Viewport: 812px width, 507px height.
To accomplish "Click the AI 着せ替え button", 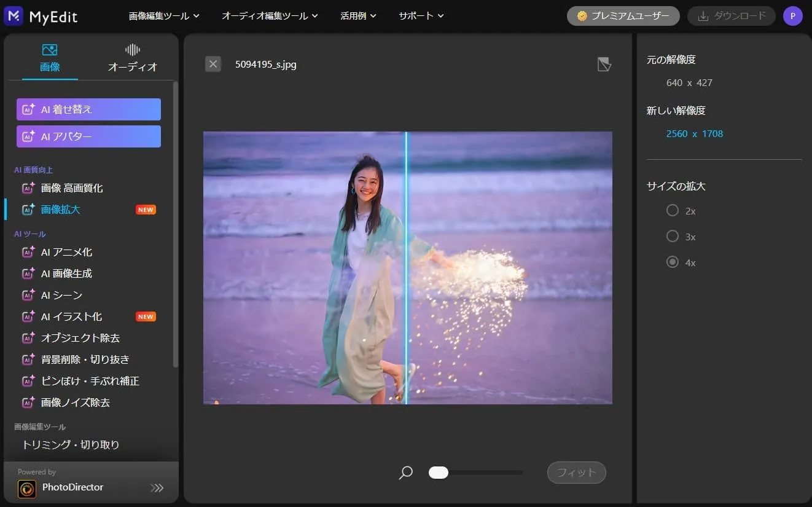I will click(x=88, y=109).
